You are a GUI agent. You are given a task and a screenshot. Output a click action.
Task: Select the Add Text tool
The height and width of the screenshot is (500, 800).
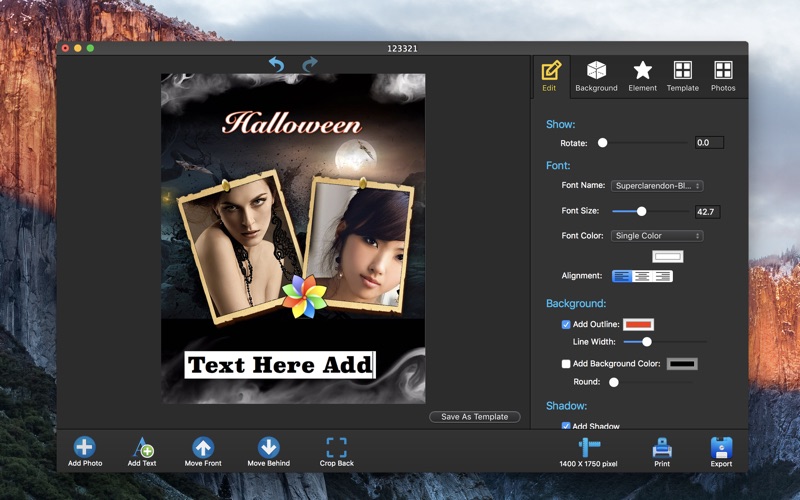[x=143, y=447]
